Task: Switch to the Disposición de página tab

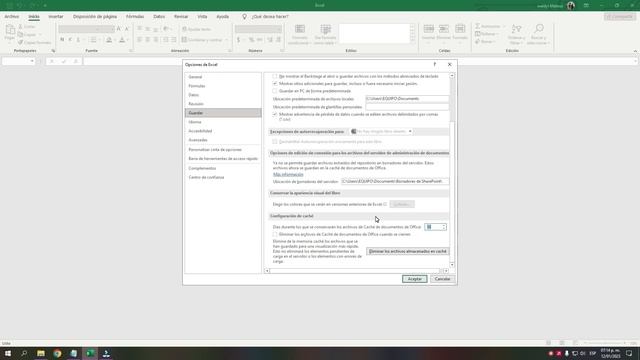Action: pyautogui.click(x=95, y=16)
